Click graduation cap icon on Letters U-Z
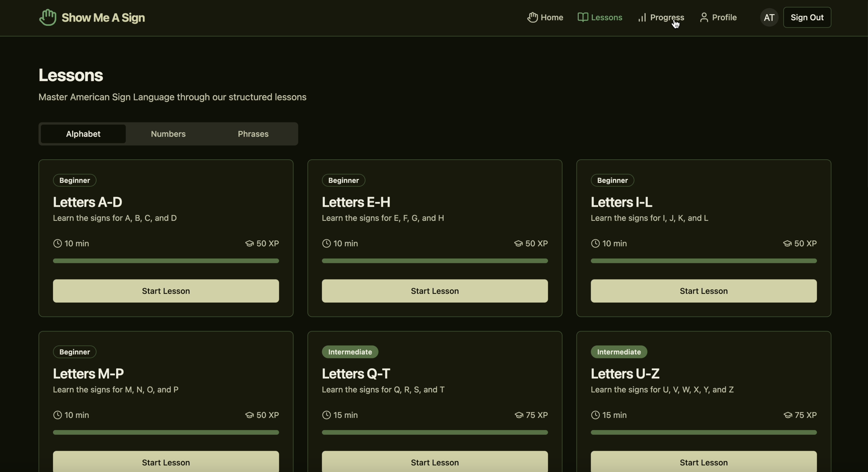The image size is (868, 472). click(788, 415)
